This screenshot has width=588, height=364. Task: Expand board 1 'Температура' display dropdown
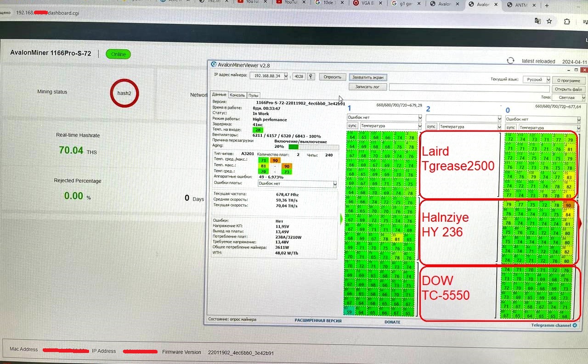[420, 126]
